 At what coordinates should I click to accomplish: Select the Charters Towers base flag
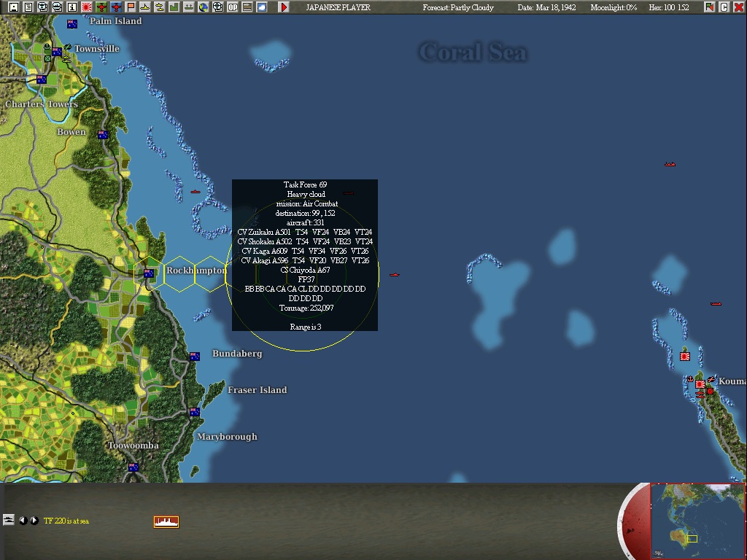42,79
